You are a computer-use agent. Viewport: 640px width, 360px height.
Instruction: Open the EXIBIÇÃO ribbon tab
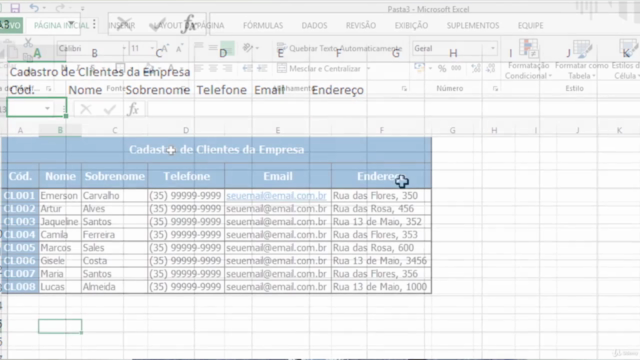[411, 25]
